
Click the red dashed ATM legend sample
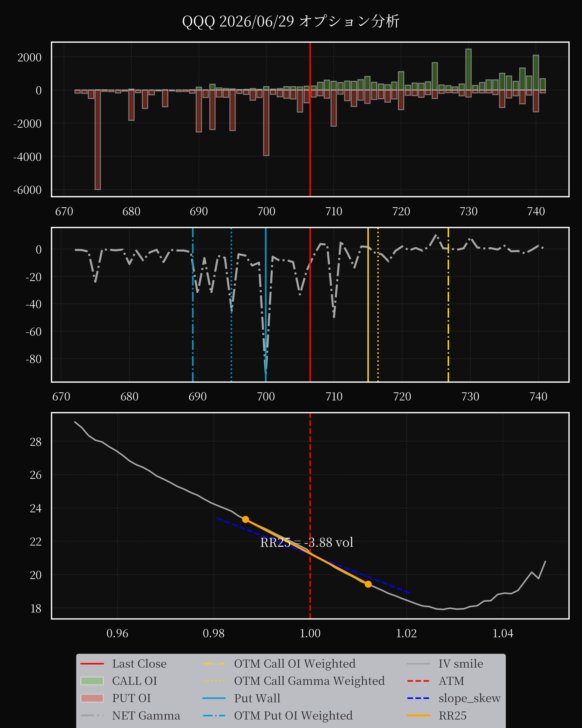pos(418,681)
